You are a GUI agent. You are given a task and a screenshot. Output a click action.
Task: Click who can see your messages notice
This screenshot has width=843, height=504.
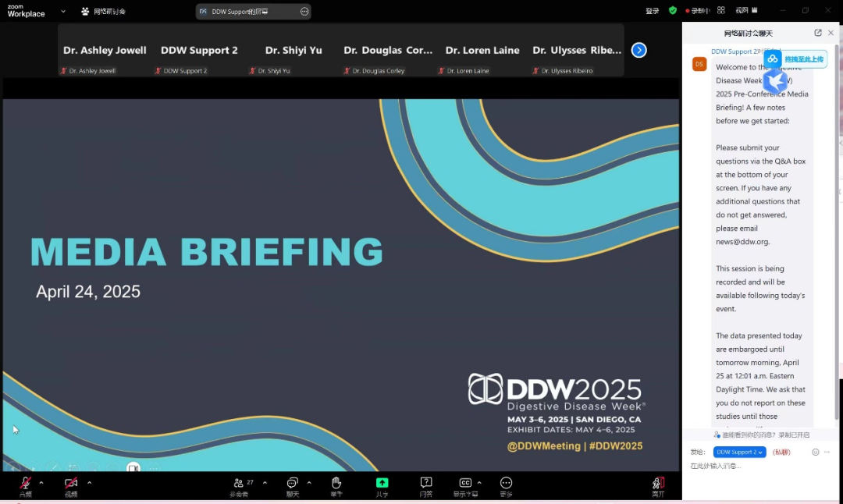point(761,435)
